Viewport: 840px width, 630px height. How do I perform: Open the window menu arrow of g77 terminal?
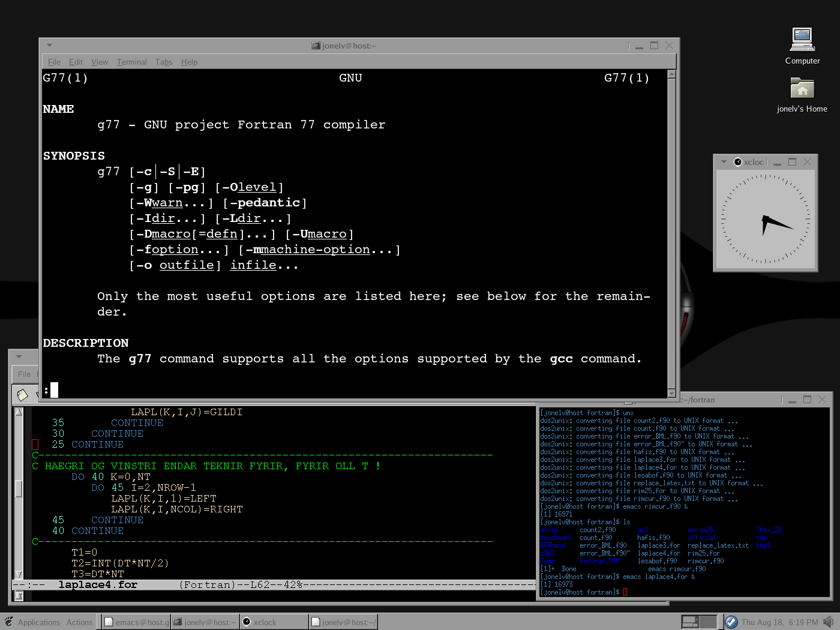pyautogui.click(x=49, y=45)
